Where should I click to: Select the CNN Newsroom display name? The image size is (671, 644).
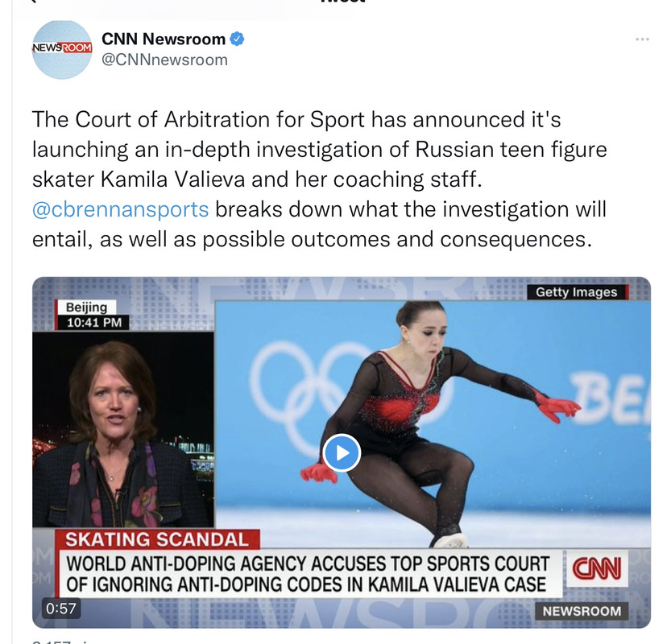tap(164, 39)
